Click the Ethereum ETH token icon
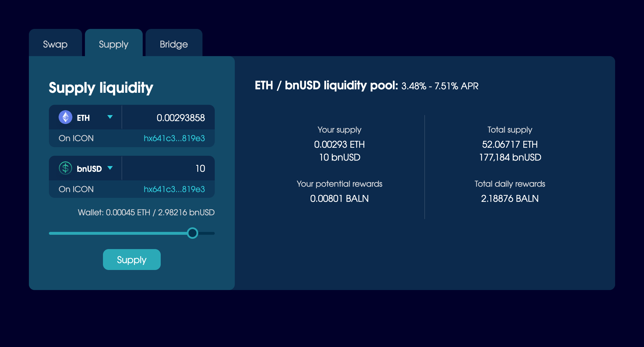This screenshot has height=347, width=644. [x=65, y=117]
